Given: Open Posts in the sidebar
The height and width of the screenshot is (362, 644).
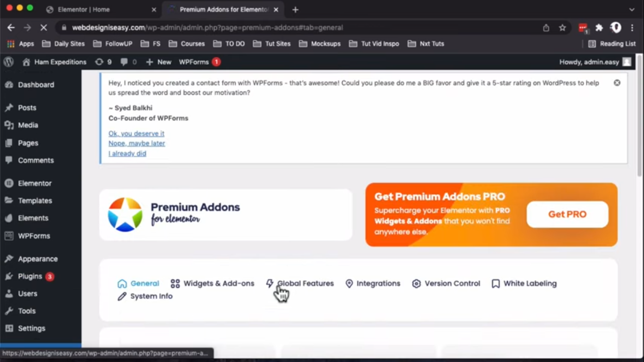Looking at the screenshot, I should click(x=41, y=107).
